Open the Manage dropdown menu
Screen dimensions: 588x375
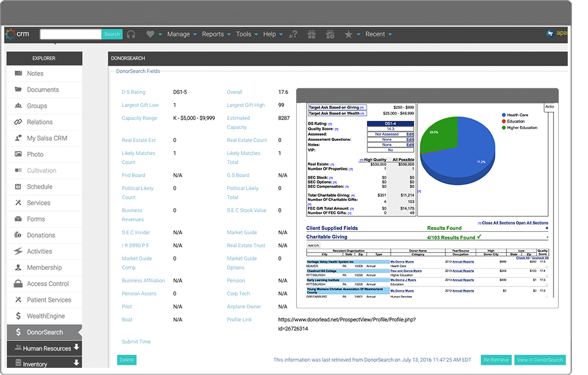point(182,34)
